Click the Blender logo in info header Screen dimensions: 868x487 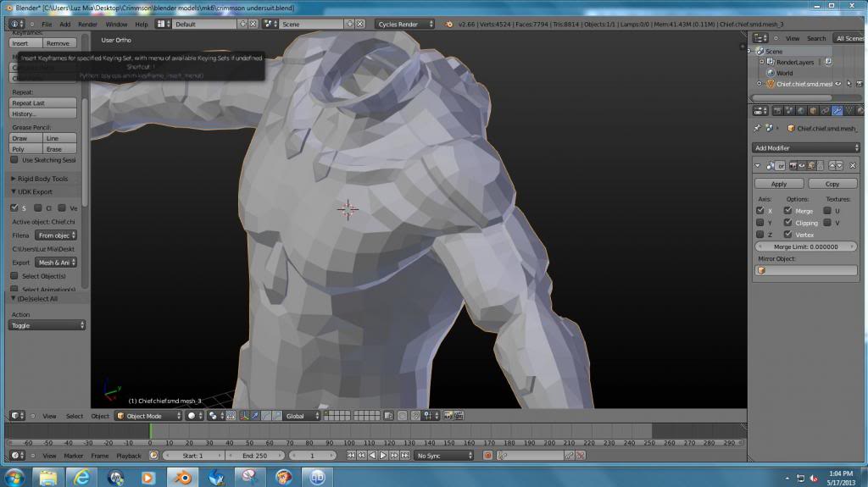[x=449, y=24]
